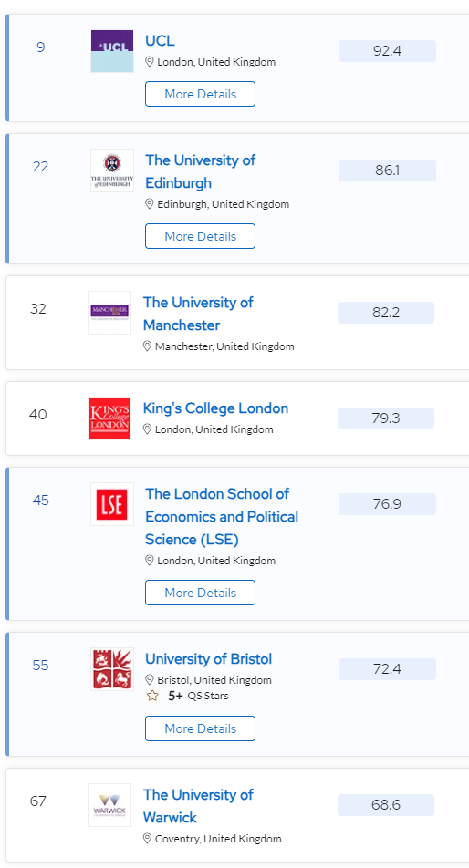
Task: Open The University of Edinburgh link
Action: pos(200,171)
